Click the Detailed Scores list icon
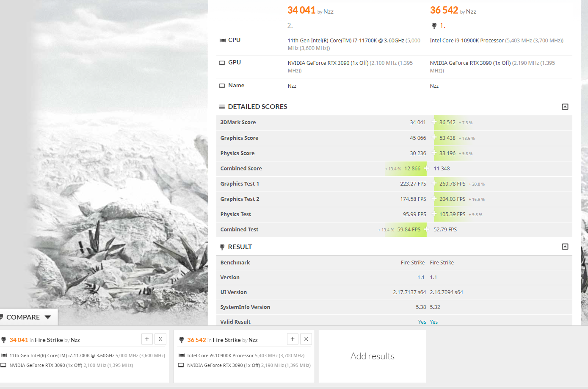Viewport: 588px width, 389px height. click(222, 107)
